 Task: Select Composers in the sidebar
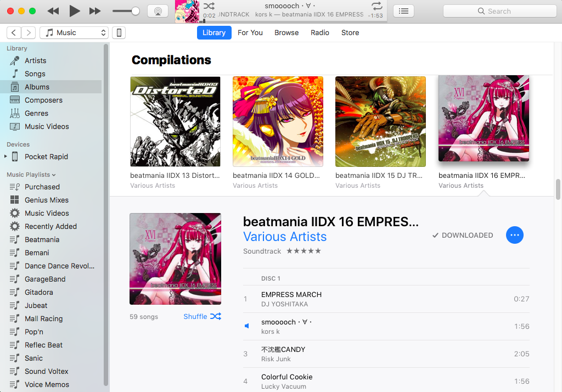(x=51, y=100)
